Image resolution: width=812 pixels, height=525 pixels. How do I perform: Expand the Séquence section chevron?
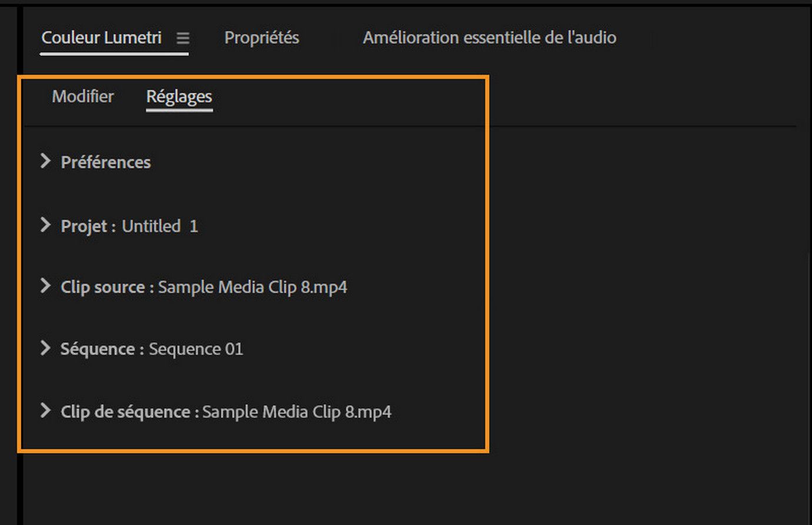pyautogui.click(x=45, y=348)
